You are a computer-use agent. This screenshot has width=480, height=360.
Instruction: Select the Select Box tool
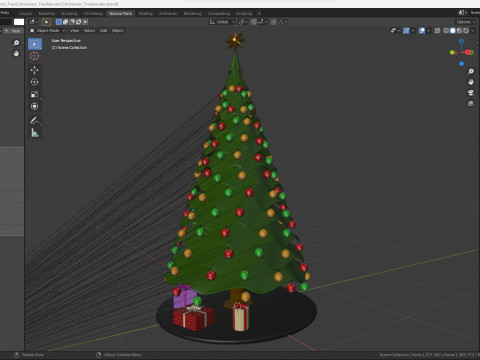coord(35,44)
